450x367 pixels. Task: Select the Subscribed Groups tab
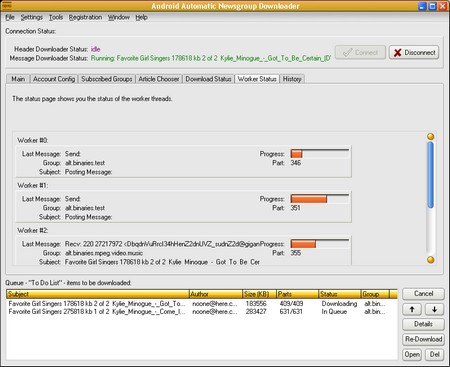click(107, 79)
